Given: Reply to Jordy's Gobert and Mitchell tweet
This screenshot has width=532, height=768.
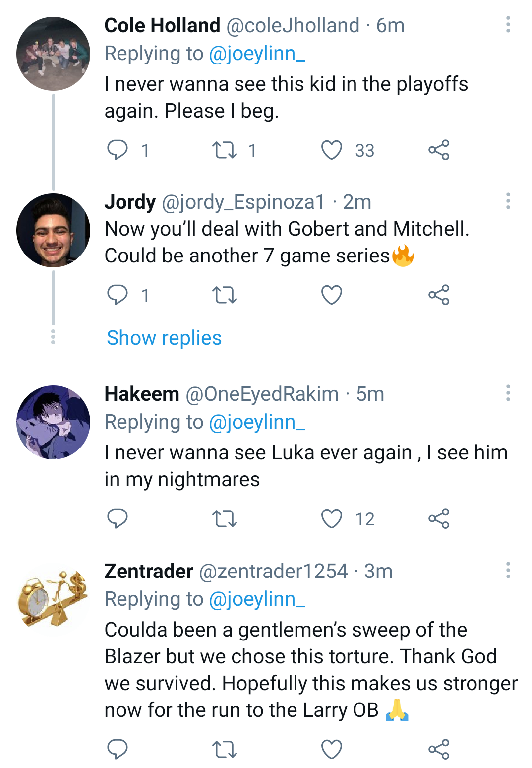Looking at the screenshot, I should tap(118, 295).
